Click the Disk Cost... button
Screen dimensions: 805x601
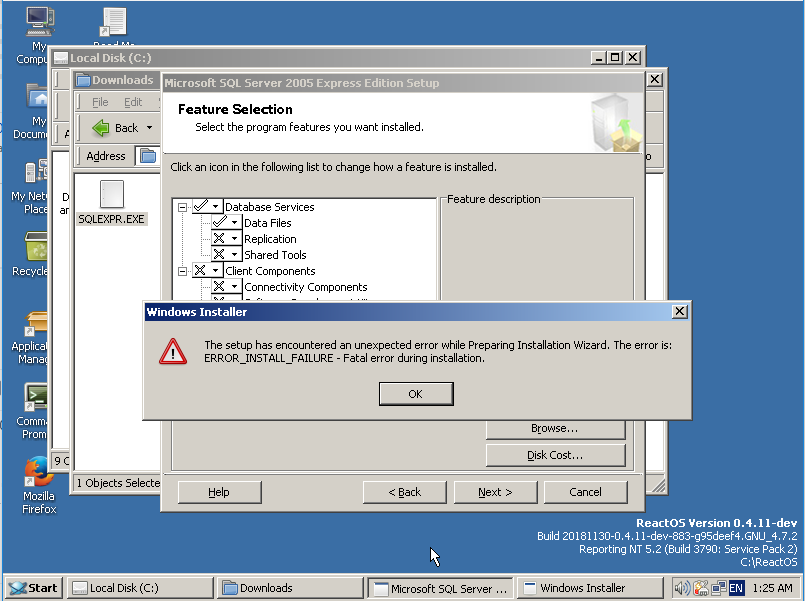click(555, 455)
